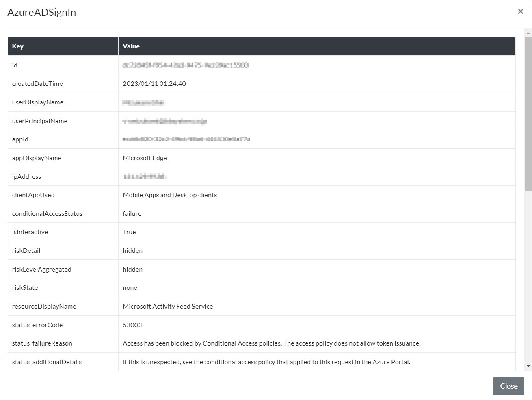Viewport: 532px width, 400px height.
Task: Click scrollbar up arrow
Action: pyautogui.click(x=528, y=33)
